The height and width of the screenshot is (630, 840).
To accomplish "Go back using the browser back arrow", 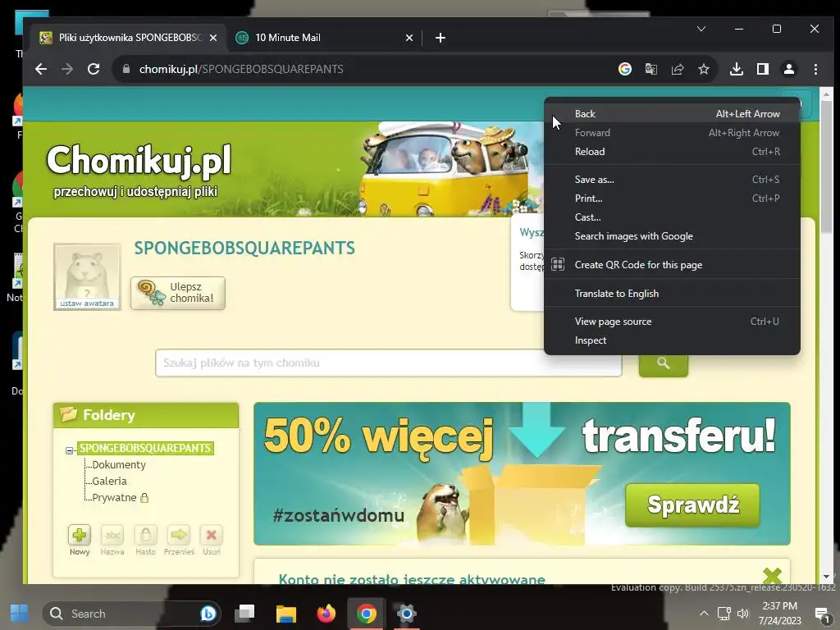I will [41, 69].
